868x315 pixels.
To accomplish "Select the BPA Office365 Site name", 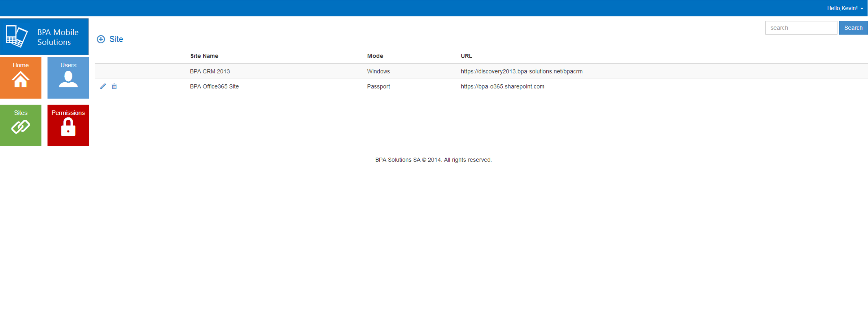I will click(x=214, y=86).
